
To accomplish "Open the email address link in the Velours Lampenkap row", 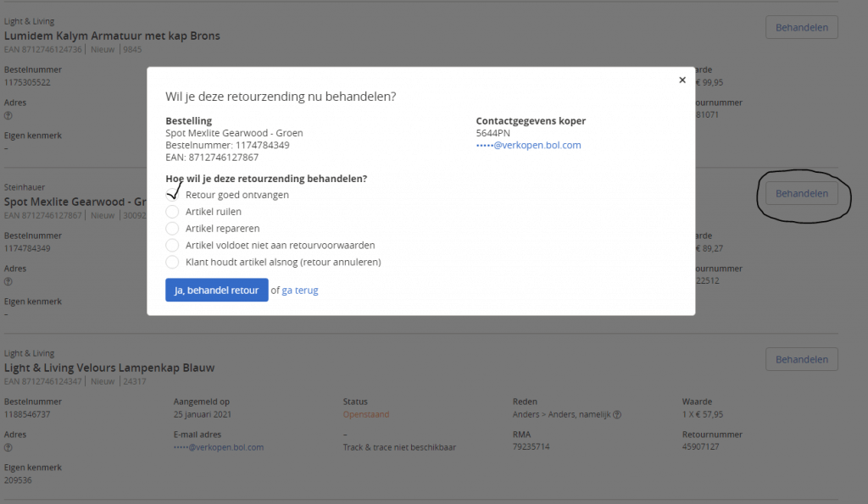I will click(x=218, y=447).
